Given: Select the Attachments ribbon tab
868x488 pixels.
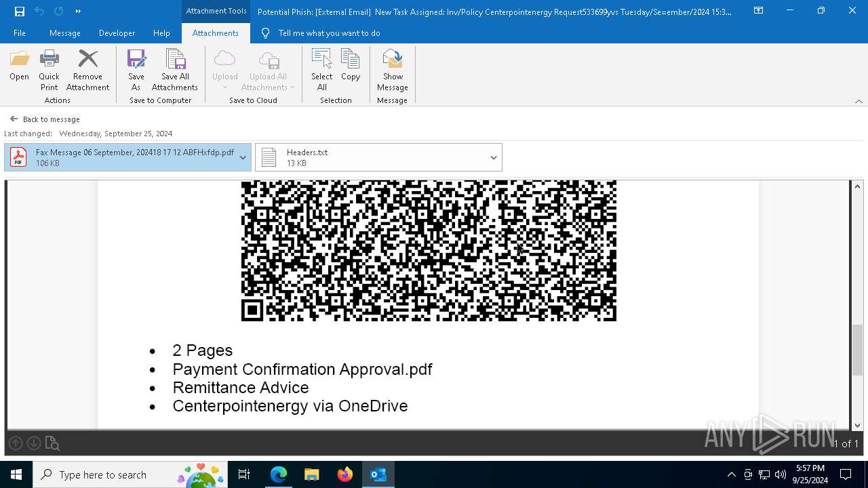Looking at the screenshot, I should pos(215,33).
